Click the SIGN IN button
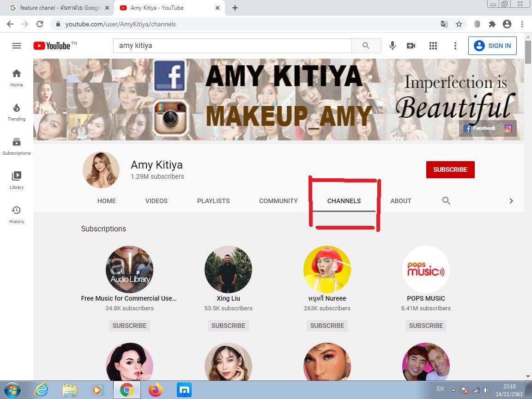 tap(492, 46)
